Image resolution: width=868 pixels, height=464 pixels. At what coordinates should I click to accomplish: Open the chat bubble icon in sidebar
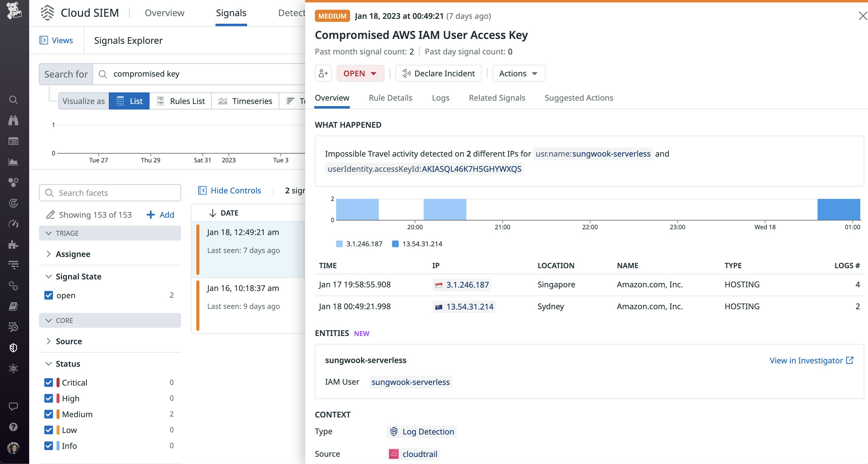(x=13, y=406)
